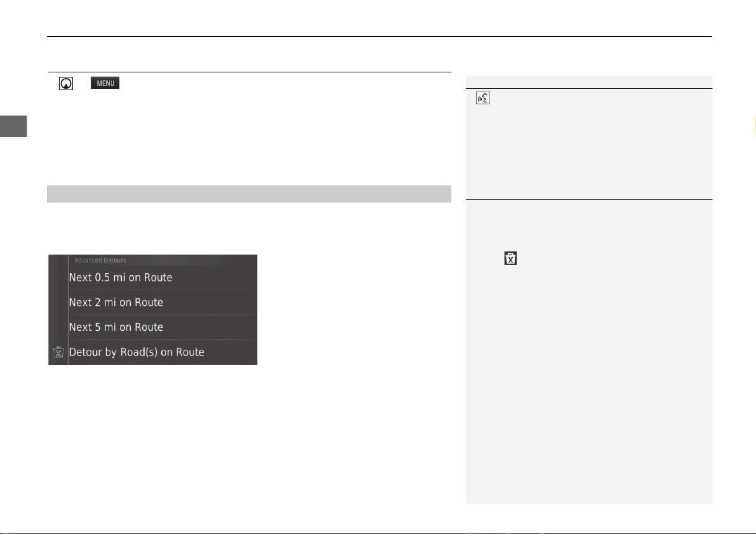This screenshot has height=534, width=756.
Task: Click the MENU button
Action: point(105,83)
